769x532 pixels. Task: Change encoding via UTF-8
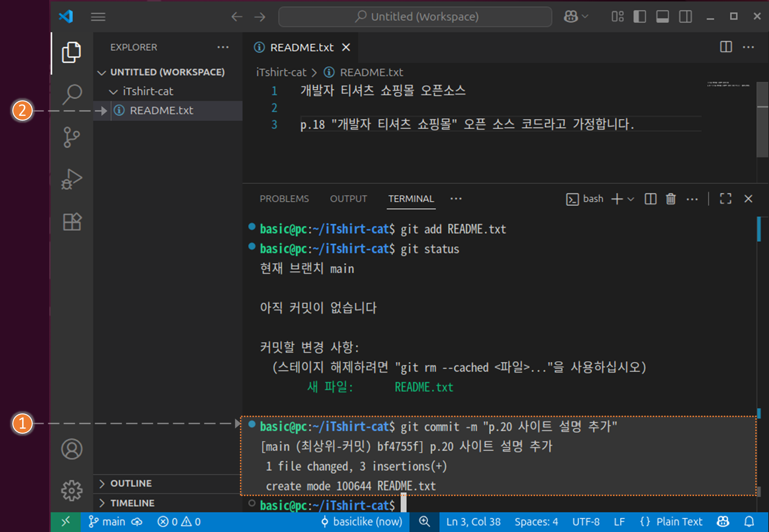click(x=586, y=522)
